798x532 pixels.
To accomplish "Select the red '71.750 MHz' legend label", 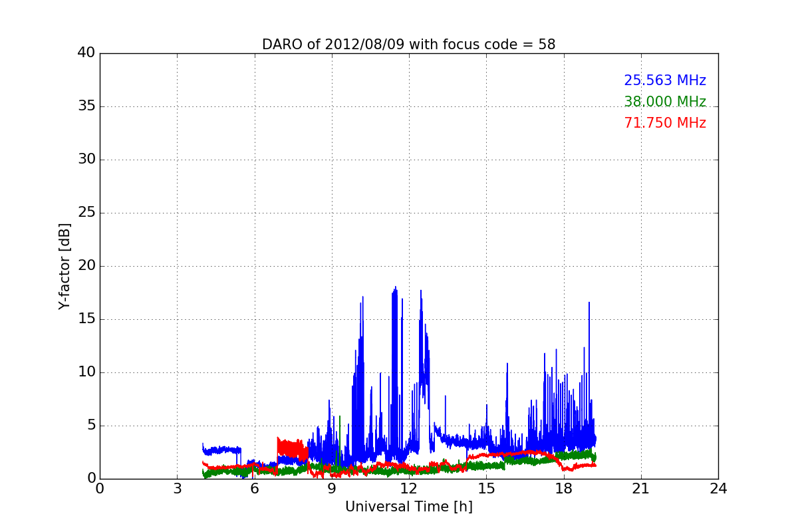I will [665, 123].
